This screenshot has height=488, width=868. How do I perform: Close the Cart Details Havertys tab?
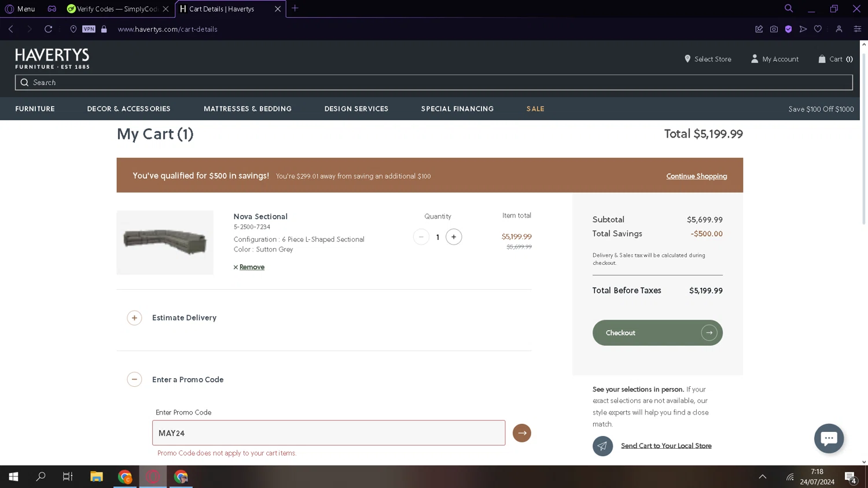278,9
